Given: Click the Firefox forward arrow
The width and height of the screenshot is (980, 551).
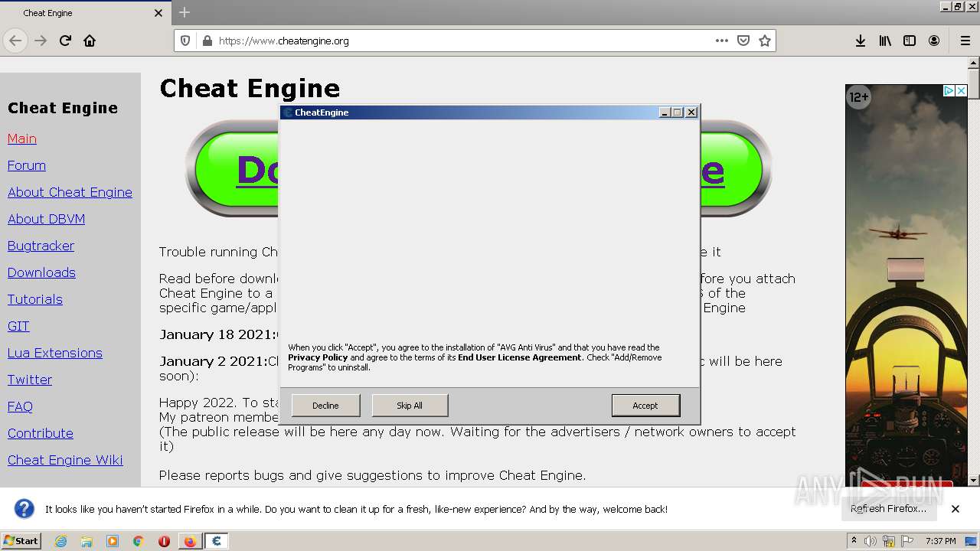Looking at the screenshot, I should tap(41, 41).
